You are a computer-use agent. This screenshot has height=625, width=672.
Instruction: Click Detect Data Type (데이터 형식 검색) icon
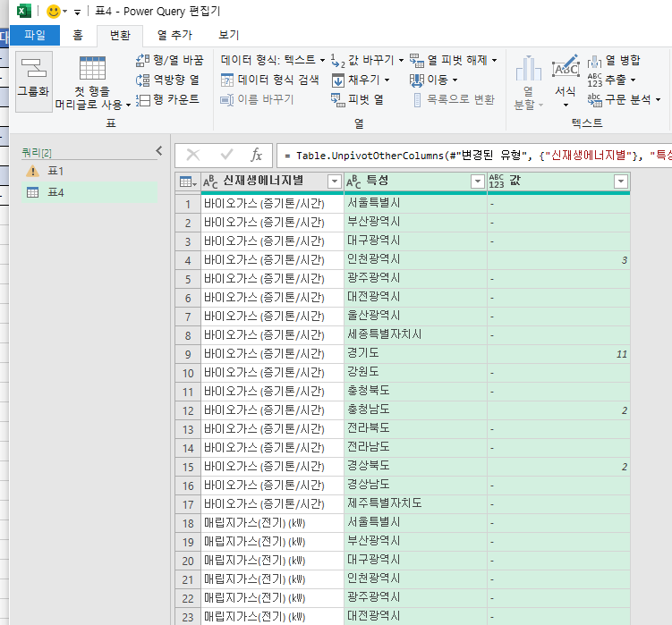(226, 80)
